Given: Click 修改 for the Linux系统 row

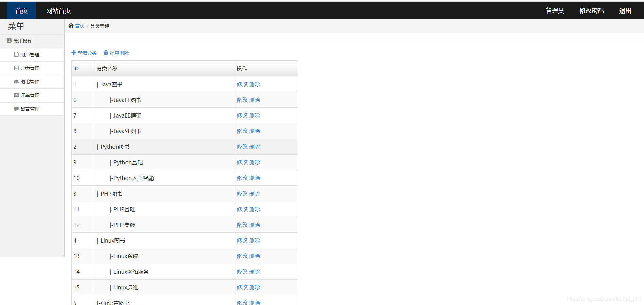Looking at the screenshot, I should point(242,256).
